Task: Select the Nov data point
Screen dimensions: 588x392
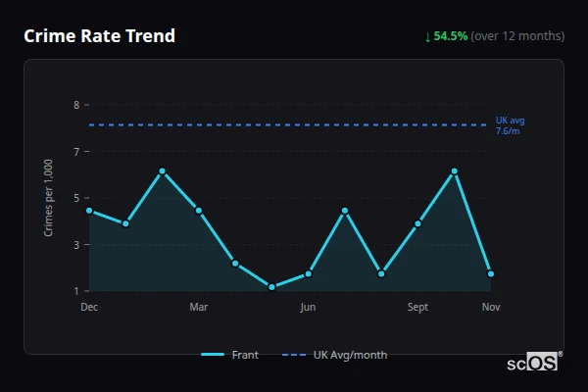Action: pyautogui.click(x=491, y=273)
